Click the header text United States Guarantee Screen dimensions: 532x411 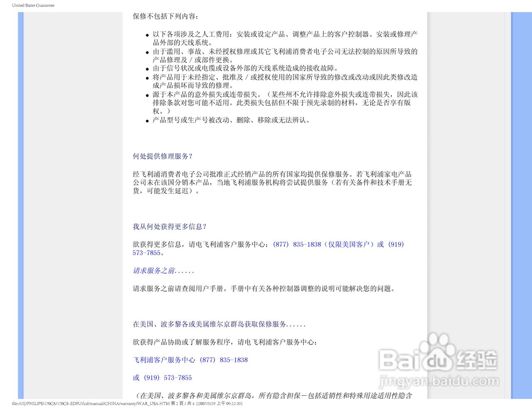tap(33, 5)
